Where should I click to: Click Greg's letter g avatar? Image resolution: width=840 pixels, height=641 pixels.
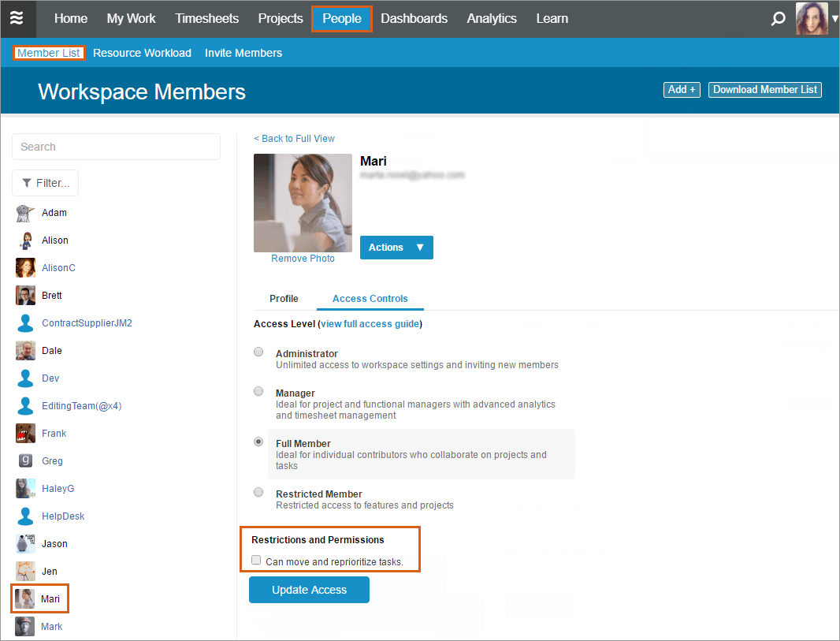pyautogui.click(x=25, y=461)
